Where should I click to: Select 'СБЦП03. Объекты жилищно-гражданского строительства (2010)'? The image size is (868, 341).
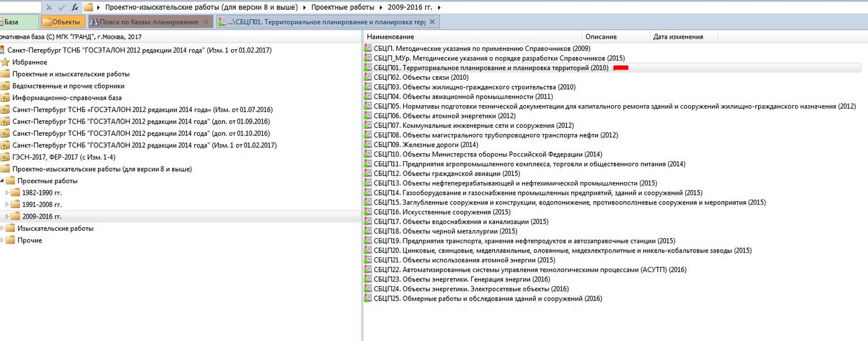(x=475, y=87)
